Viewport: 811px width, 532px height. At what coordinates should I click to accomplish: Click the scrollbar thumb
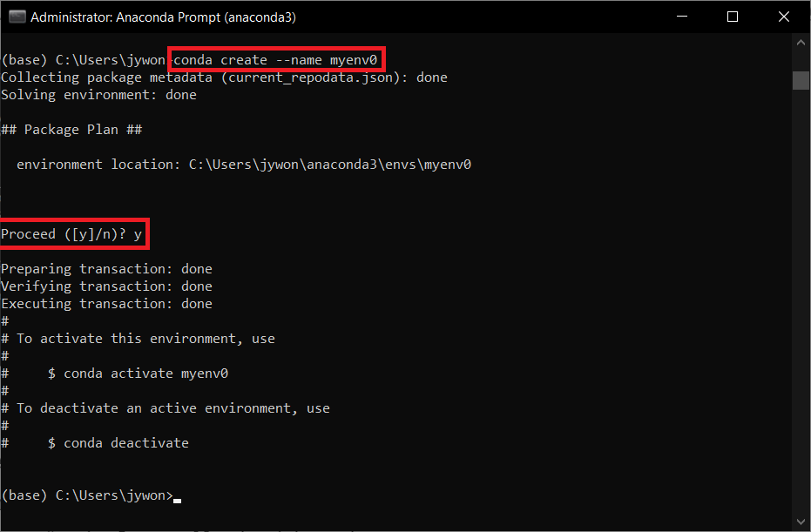tap(800, 80)
